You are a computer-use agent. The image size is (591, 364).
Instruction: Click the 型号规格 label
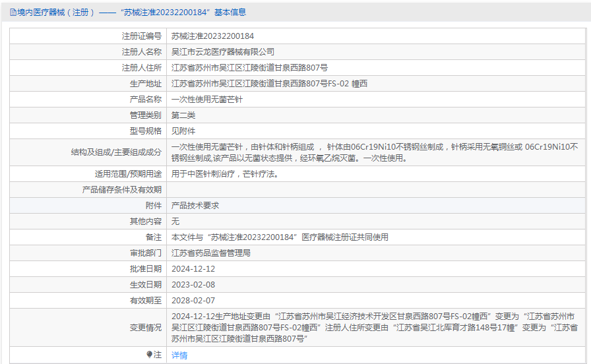click(x=146, y=131)
